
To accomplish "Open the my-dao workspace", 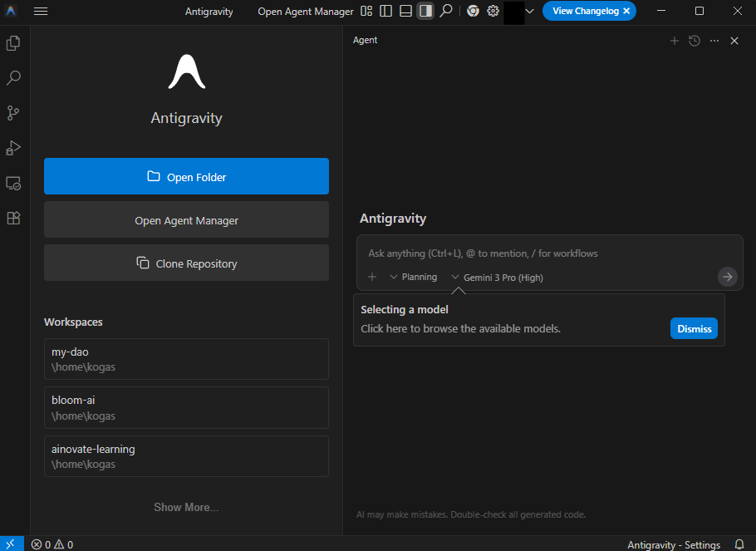I will tap(186, 359).
